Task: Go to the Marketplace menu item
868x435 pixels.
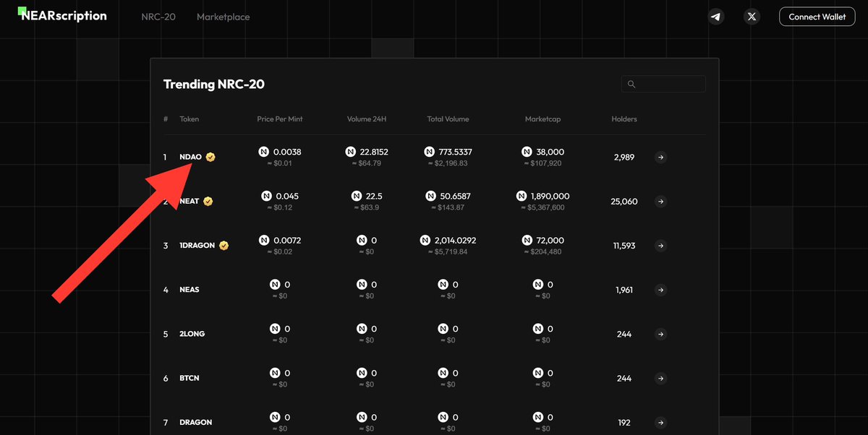Action: pos(224,17)
